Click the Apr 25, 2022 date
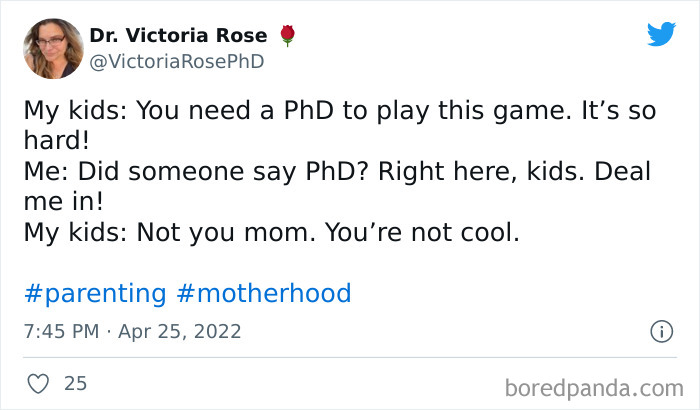The image size is (700, 410). [x=179, y=330]
